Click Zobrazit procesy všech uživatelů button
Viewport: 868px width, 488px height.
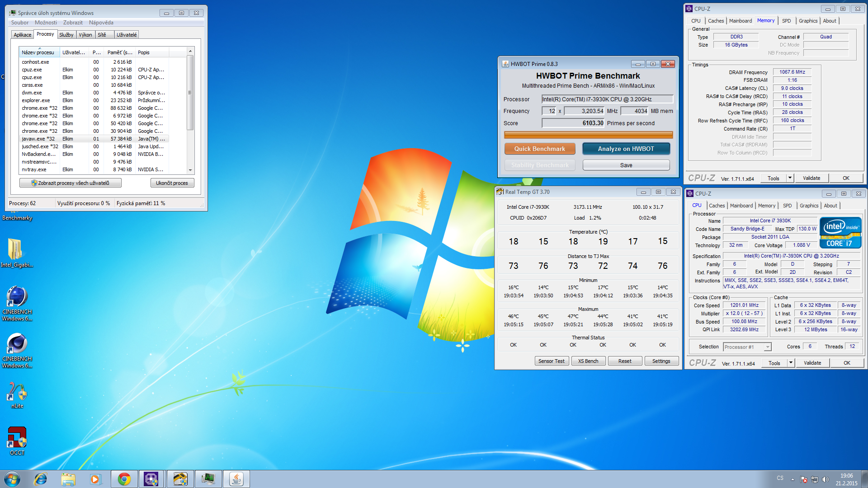click(71, 183)
